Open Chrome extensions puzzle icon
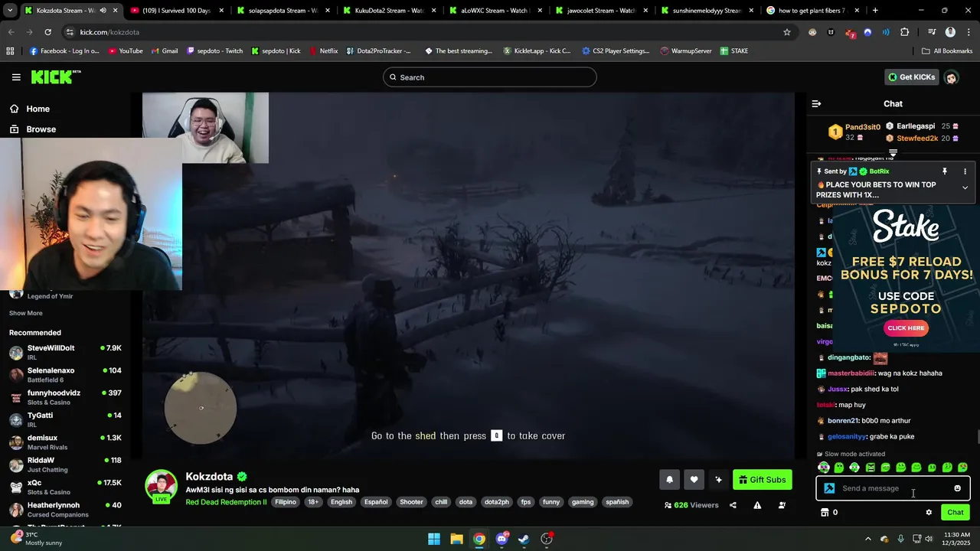 (904, 32)
